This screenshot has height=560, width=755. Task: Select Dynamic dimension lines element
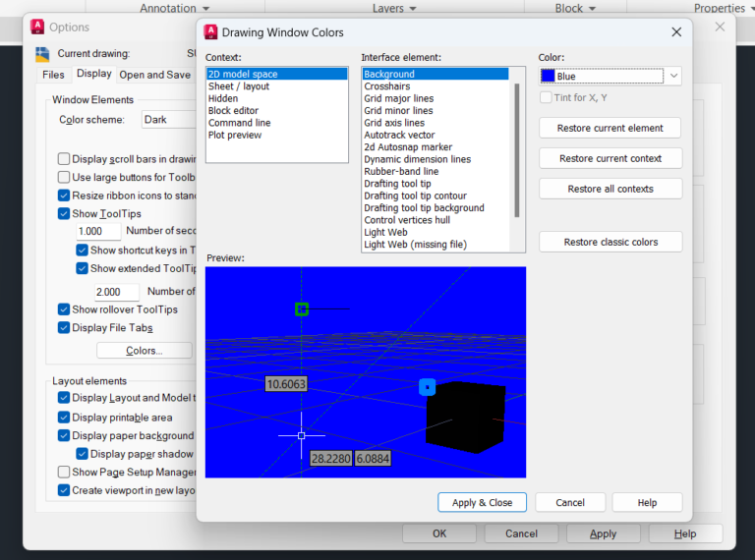click(436, 159)
